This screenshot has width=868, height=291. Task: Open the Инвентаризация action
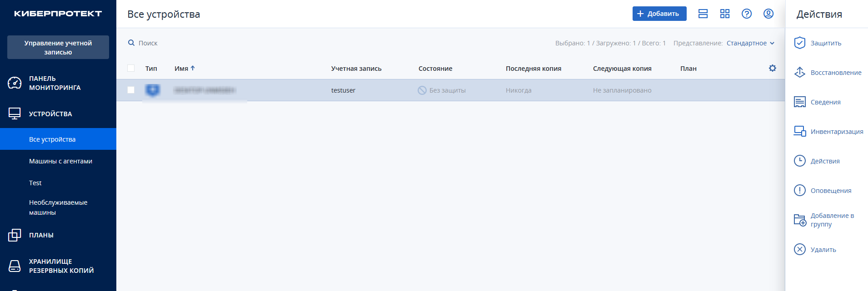(837, 132)
